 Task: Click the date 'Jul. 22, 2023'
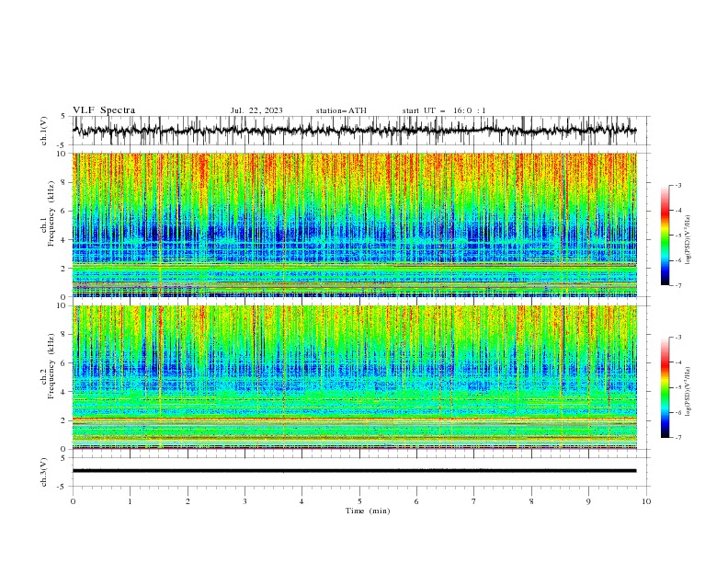256,110
